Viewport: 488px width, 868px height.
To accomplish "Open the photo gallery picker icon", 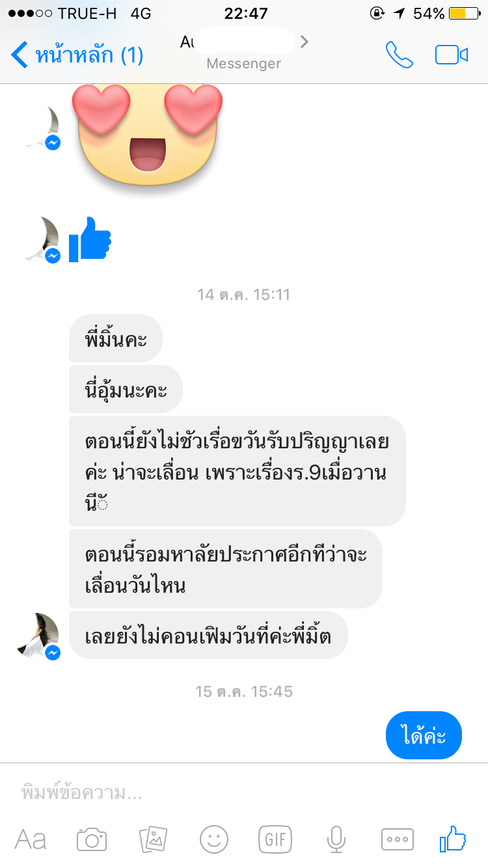I will (154, 839).
